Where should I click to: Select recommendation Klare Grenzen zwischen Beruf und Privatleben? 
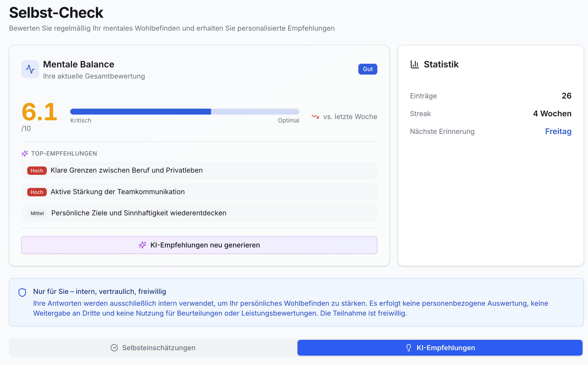point(199,170)
